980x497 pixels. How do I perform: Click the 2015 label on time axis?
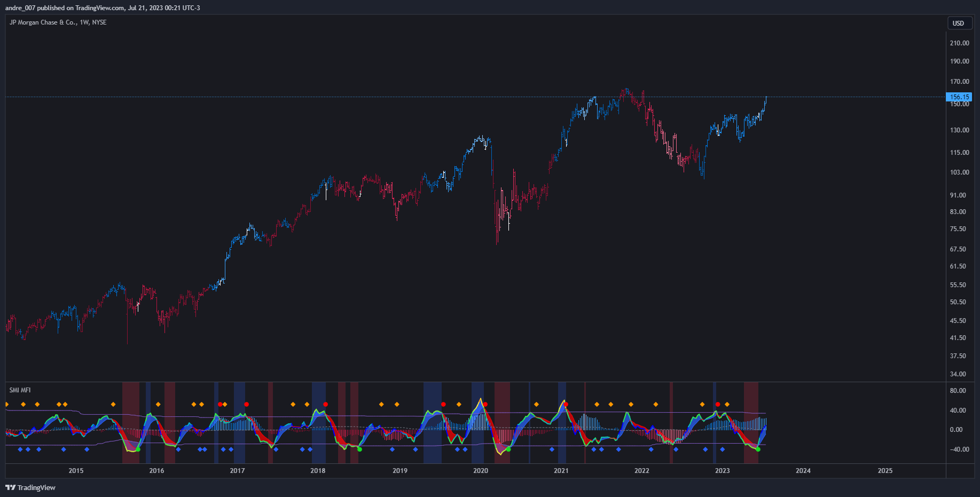(76, 470)
